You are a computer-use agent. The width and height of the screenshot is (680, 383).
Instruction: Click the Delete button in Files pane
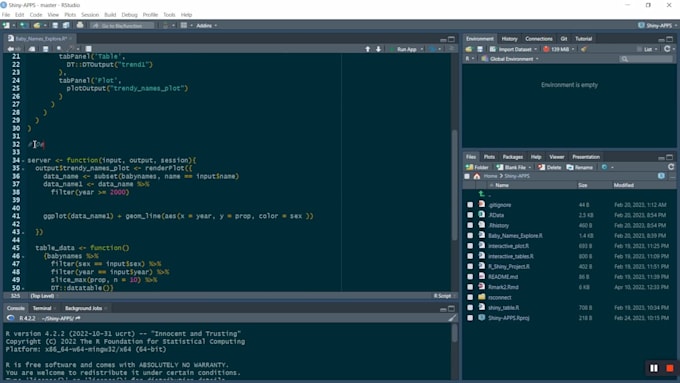click(549, 167)
